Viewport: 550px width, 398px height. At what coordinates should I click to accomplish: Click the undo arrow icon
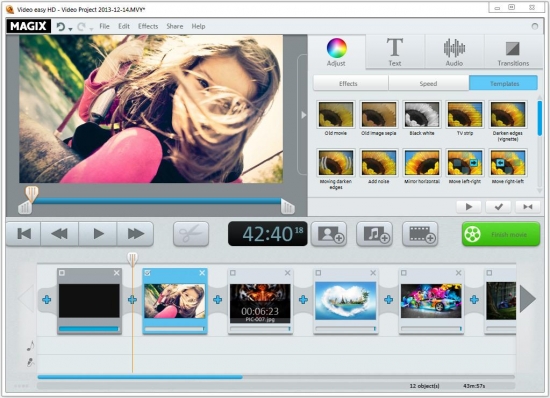click(61, 27)
